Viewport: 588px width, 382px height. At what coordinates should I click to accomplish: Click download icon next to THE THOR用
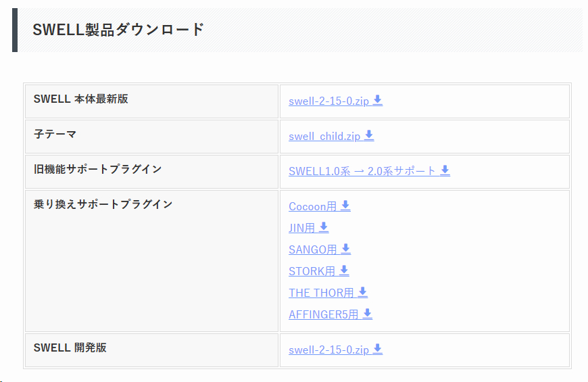[x=362, y=293]
